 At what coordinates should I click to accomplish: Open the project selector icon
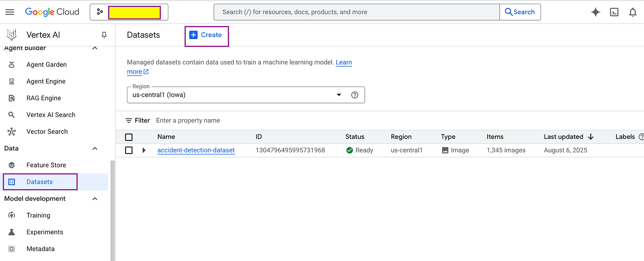(100, 12)
